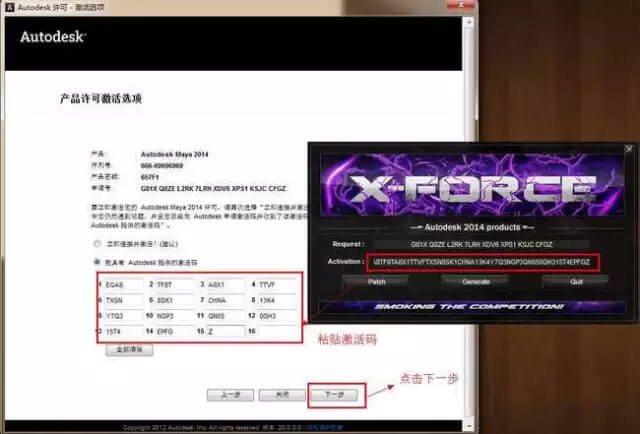Click the Patch button in X-Force
The image size is (640, 434).
[376, 282]
